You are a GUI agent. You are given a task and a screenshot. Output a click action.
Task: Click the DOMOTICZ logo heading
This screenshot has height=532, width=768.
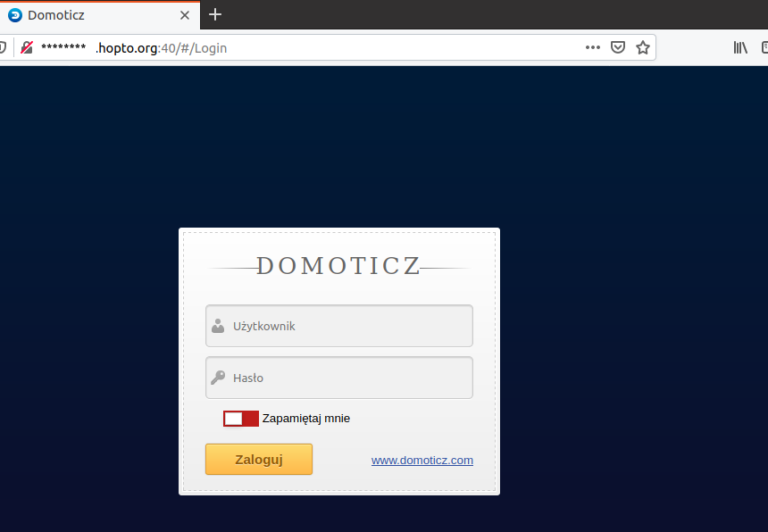[x=338, y=266]
